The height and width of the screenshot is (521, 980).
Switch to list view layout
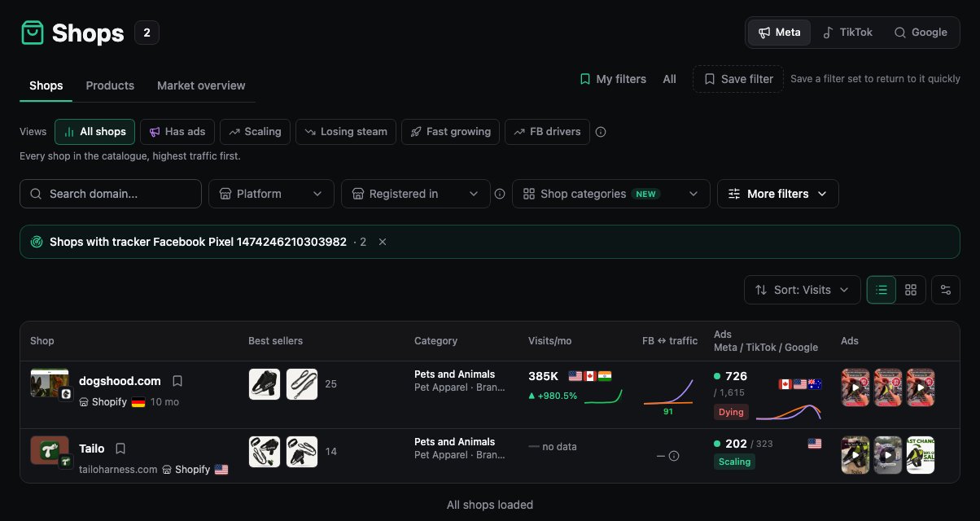tap(882, 290)
